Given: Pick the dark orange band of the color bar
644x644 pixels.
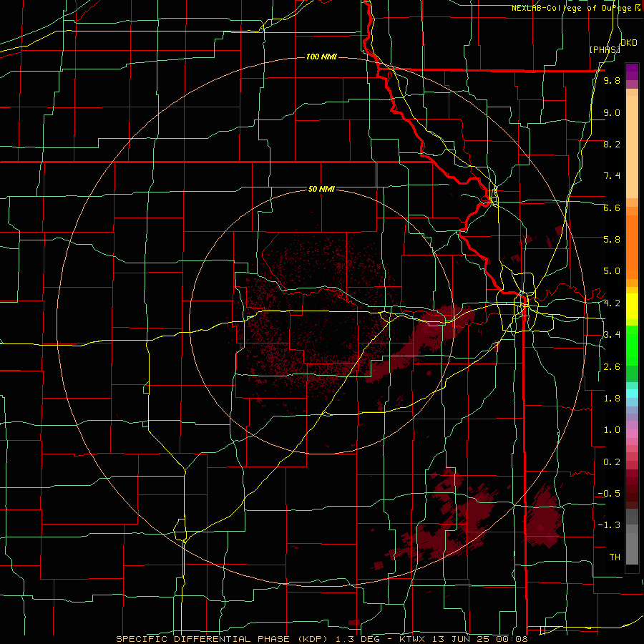Looking at the screenshot, I should point(632,247).
